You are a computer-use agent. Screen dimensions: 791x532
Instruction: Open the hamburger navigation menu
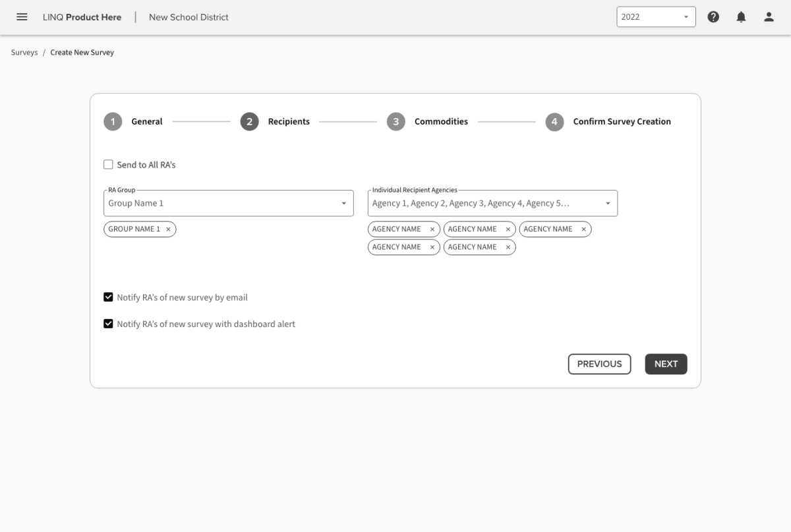click(22, 17)
